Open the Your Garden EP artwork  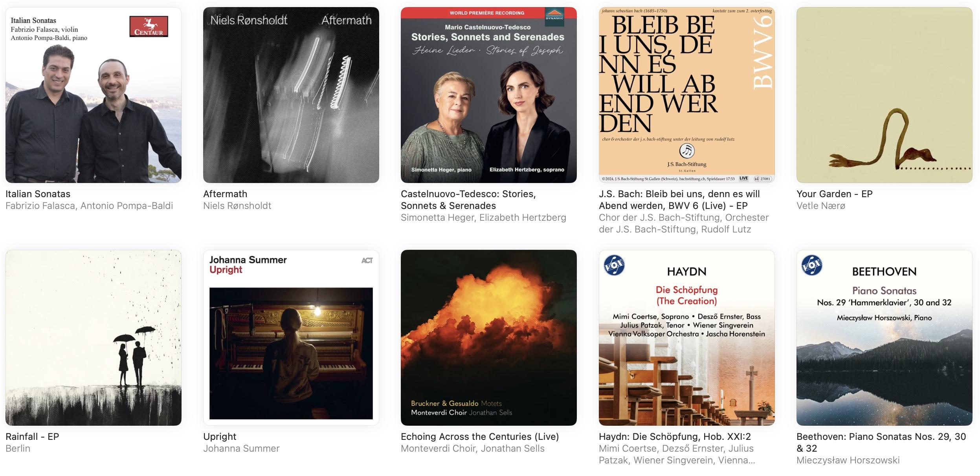point(885,95)
